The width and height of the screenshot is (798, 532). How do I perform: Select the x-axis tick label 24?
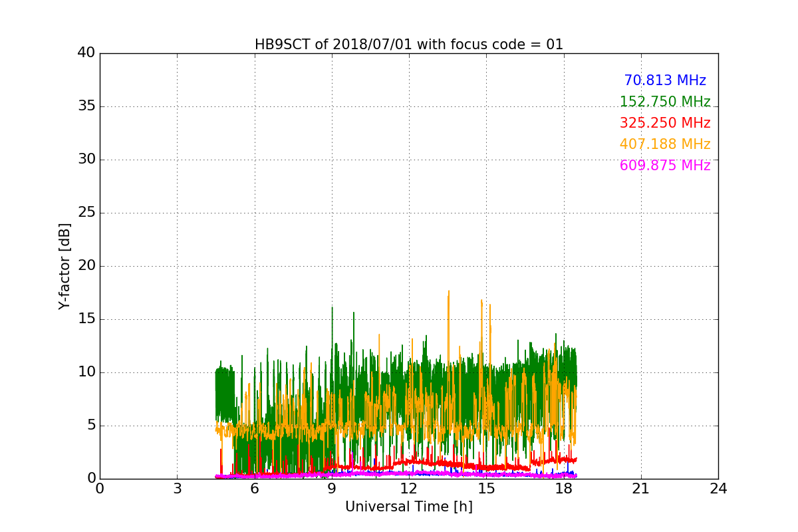coord(718,488)
